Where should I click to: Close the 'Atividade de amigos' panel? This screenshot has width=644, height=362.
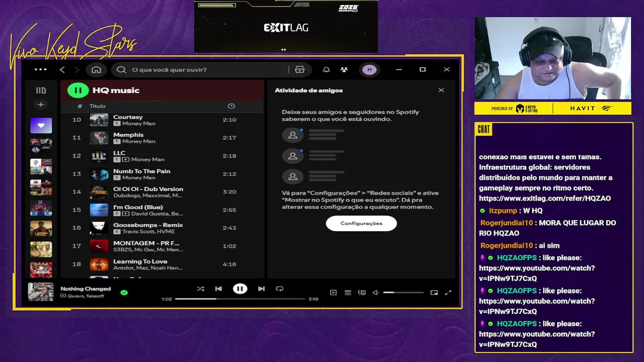click(x=441, y=90)
